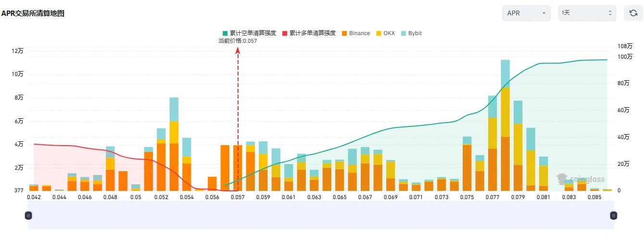Click the stacked bar at price 0.048
Viewport: 644px width, 238px height.
pyautogui.click(x=110, y=168)
